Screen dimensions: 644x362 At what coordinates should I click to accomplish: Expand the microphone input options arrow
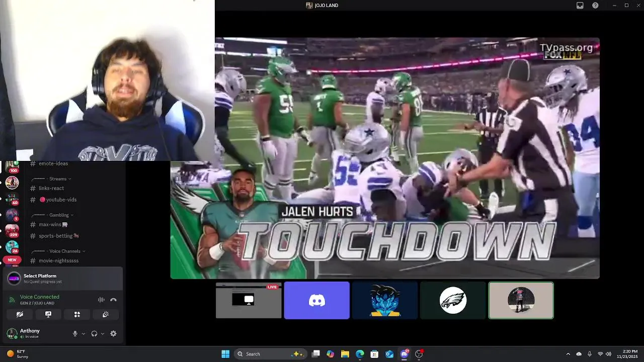point(84,333)
